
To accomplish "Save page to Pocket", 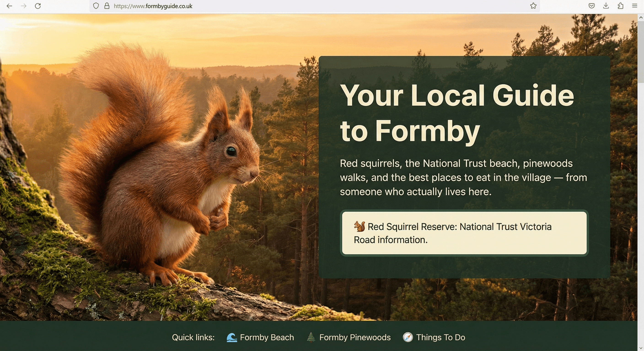I will (x=591, y=6).
